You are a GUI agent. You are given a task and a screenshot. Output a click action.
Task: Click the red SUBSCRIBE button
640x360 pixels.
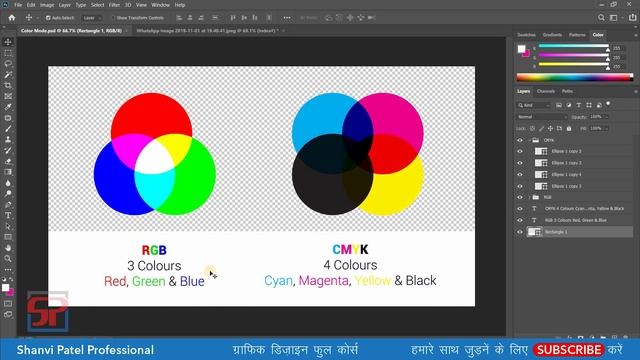(569, 350)
